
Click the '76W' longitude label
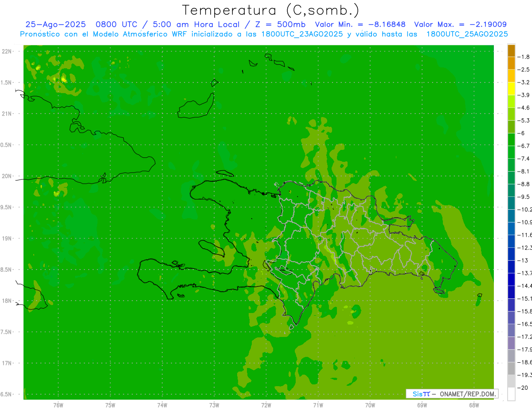click(58, 405)
